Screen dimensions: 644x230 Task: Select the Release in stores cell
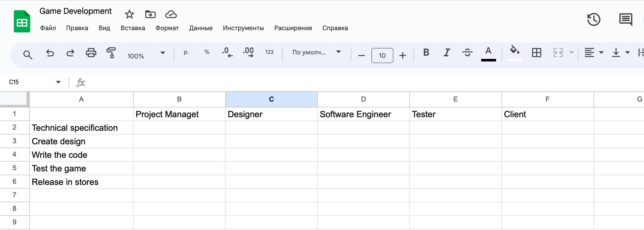click(81, 182)
